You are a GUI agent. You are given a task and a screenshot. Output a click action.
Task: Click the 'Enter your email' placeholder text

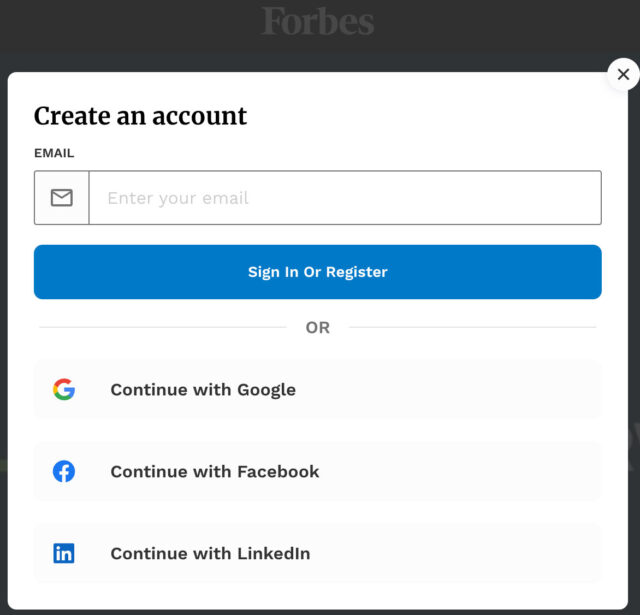click(x=178, y=198)
